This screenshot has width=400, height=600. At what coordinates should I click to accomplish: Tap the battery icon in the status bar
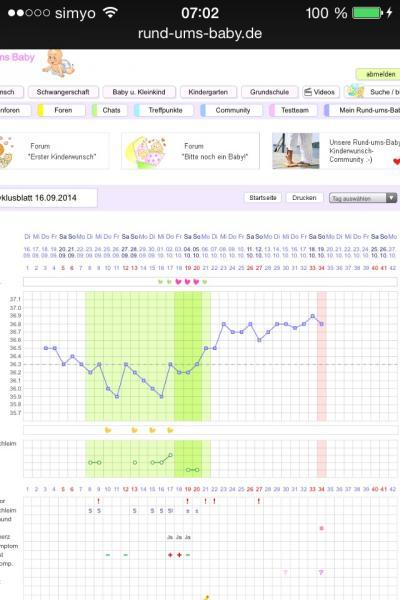(x=367, y=13)
